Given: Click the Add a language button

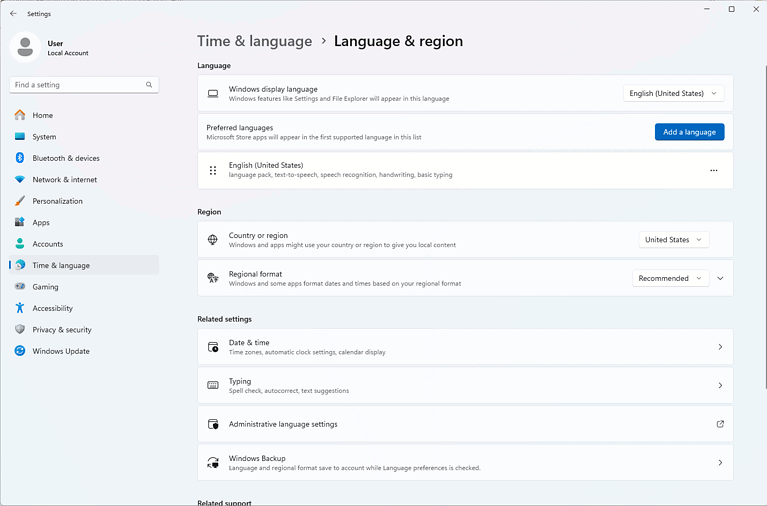Looking at the screenshot, I should point(689,132).
